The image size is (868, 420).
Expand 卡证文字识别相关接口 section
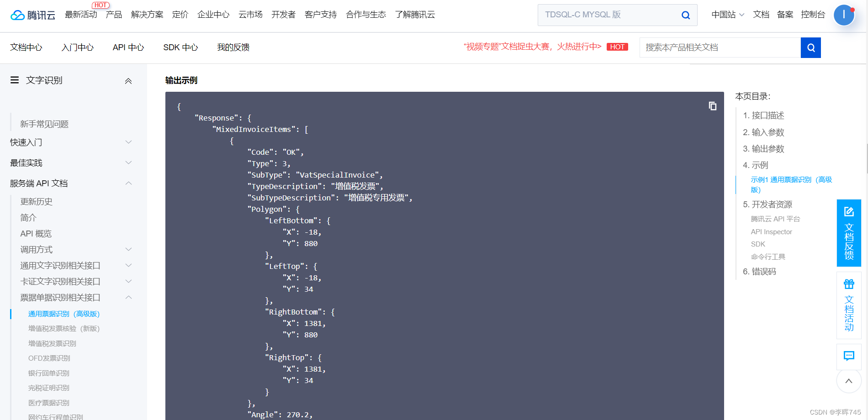click(128, 281)
